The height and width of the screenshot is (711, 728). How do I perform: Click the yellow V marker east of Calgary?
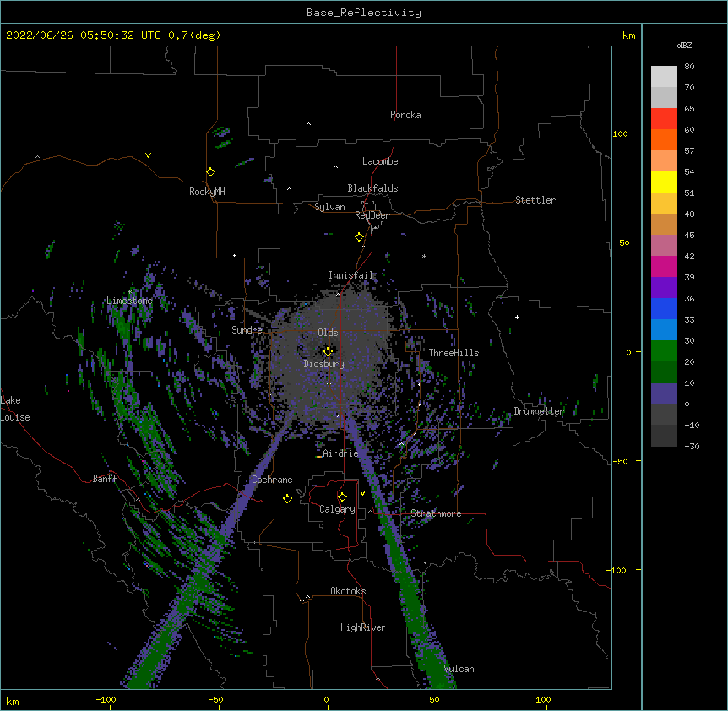[x=362, y=493]
